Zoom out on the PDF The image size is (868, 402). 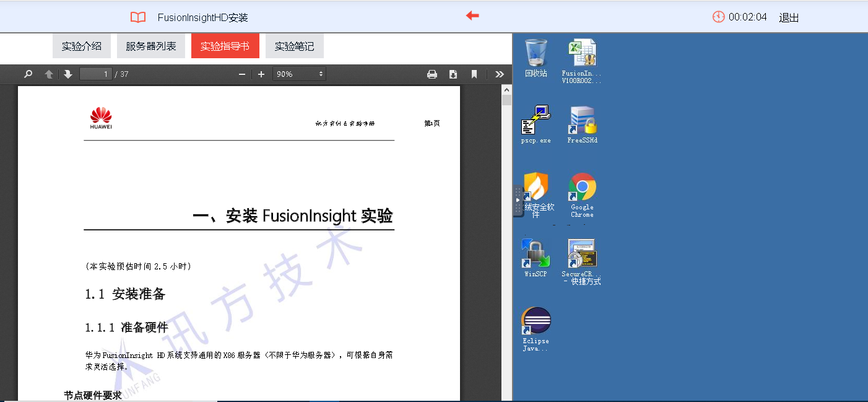point(241,74)
